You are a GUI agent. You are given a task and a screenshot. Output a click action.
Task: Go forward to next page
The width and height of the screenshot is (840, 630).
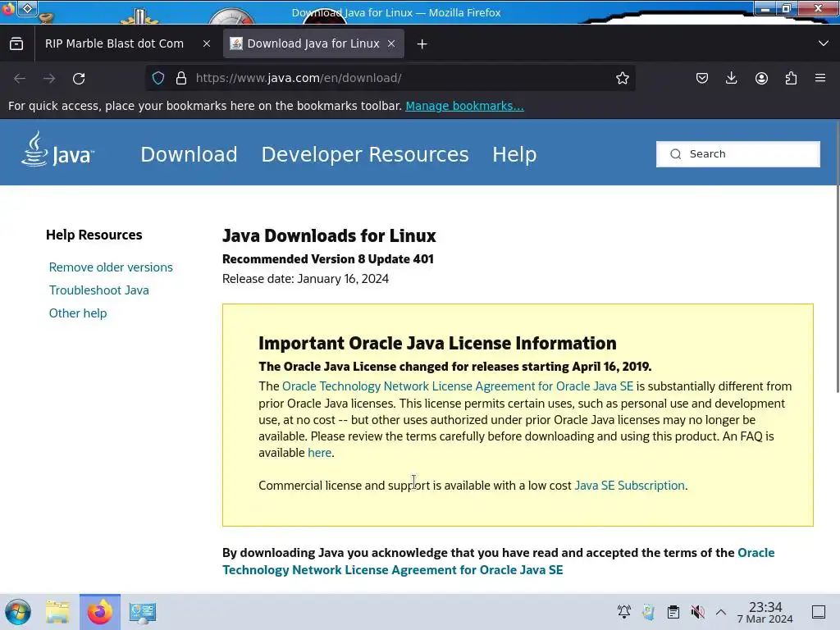(49, 79)
